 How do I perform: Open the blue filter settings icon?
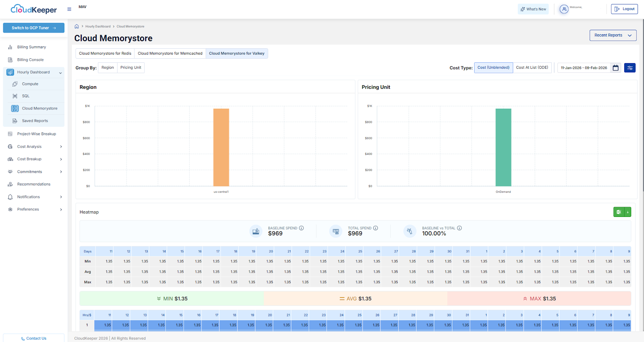point(630,68)
